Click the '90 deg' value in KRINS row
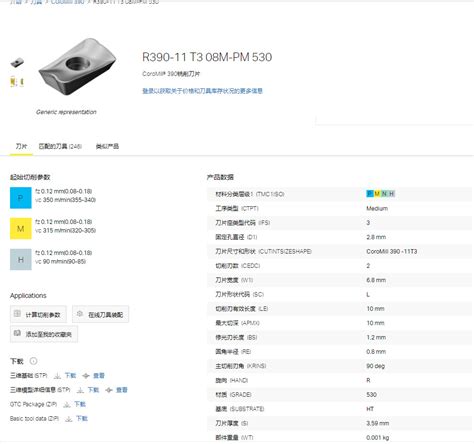The image size is (474, 444). (376, 366)
